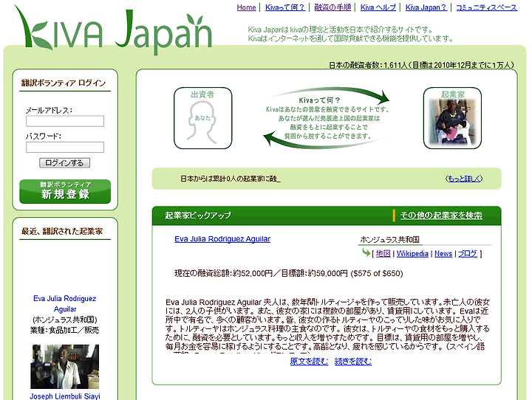Open the Joseph Liembuli Siayi link
Image resolution: width=532 pixels, height=400 pixels.
click(x=65, y=396)
